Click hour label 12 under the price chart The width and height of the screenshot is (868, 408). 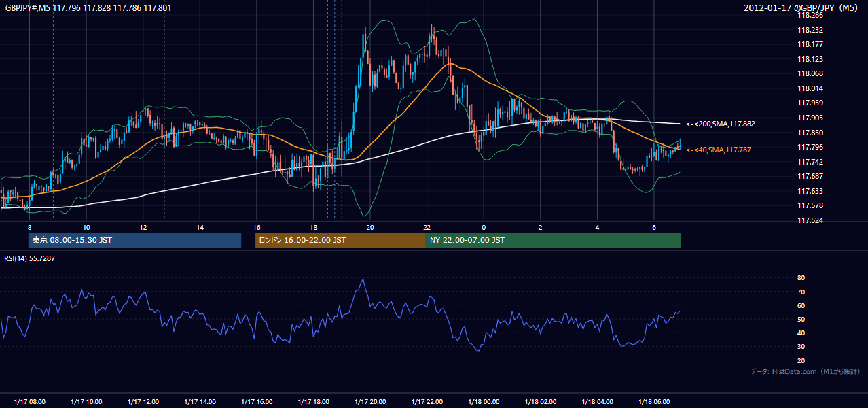coord(143,228)
